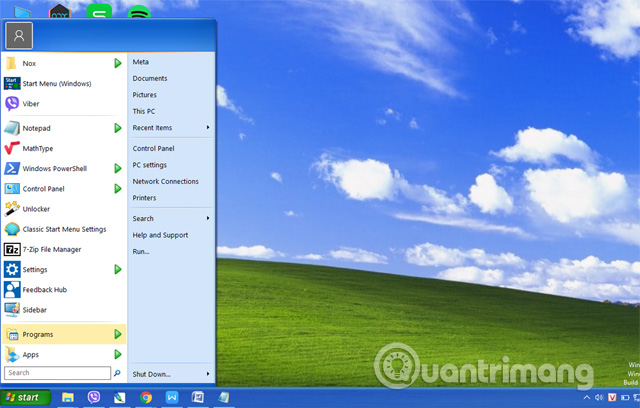This screenshot has height=408, width=640.
Task: Expand the left Control Panel green arrow
Action: (118, 188)
